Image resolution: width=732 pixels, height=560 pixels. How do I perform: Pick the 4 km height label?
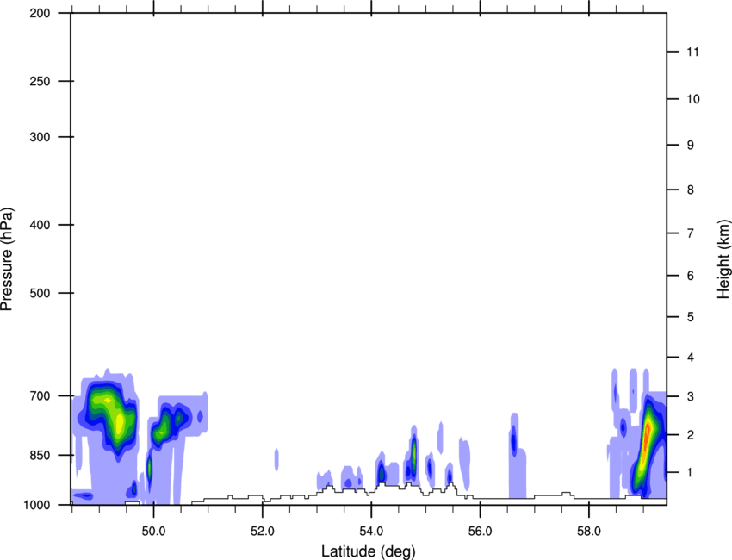pyautogui.click(x=691, y=358)
